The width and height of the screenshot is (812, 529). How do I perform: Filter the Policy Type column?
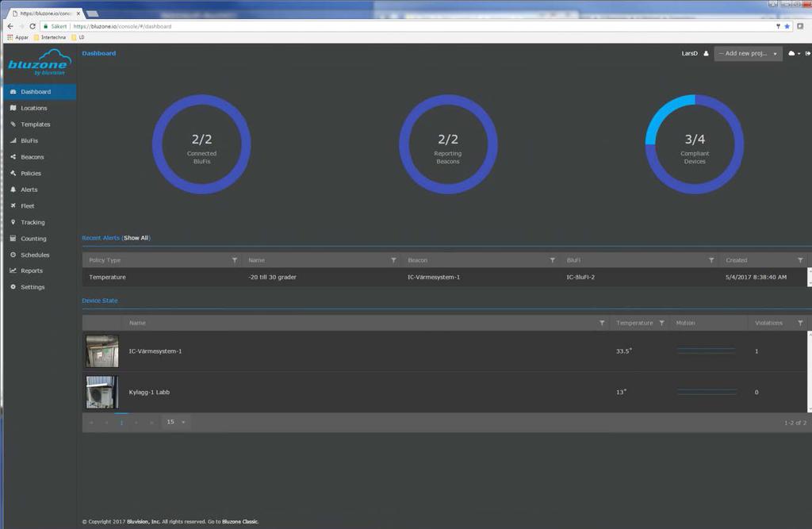pyautogui.click(x=235, y=260)
